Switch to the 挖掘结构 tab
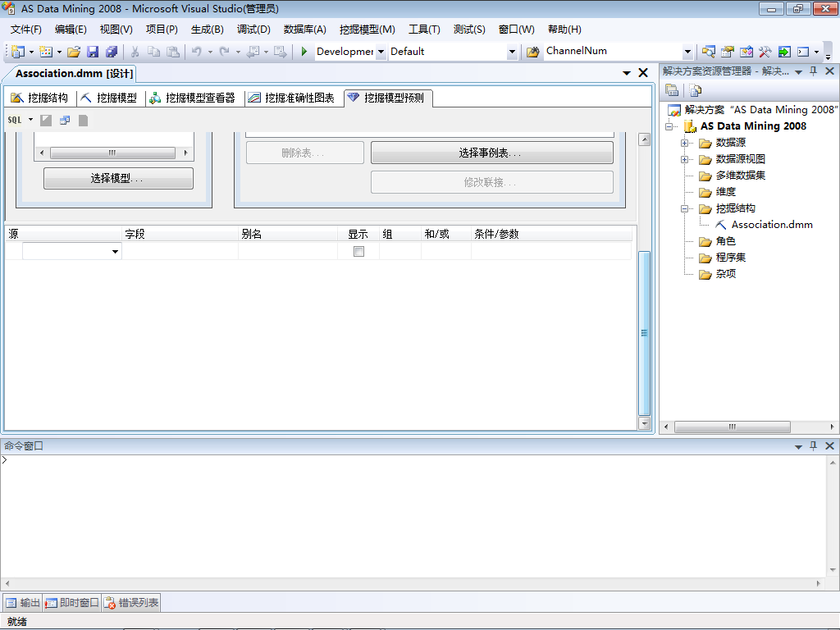 click(x=40, y=98)
